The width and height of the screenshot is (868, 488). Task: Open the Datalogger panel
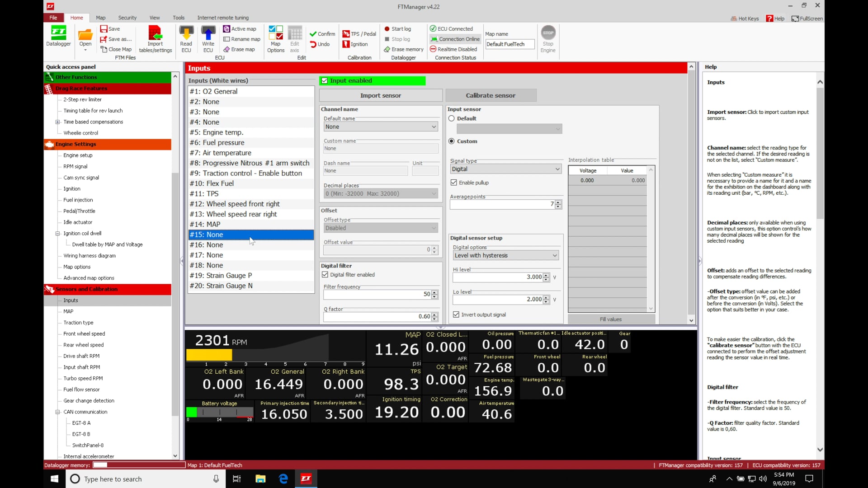coord(58,36)
